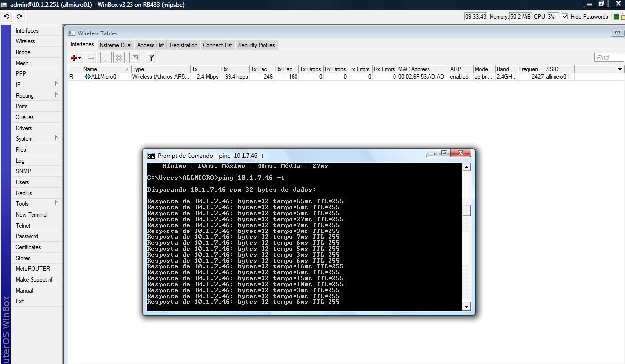Viewport: 625px width, 364px height.
Task: Select the Interfaces tab in Wireless Tables
Action: 82,44
